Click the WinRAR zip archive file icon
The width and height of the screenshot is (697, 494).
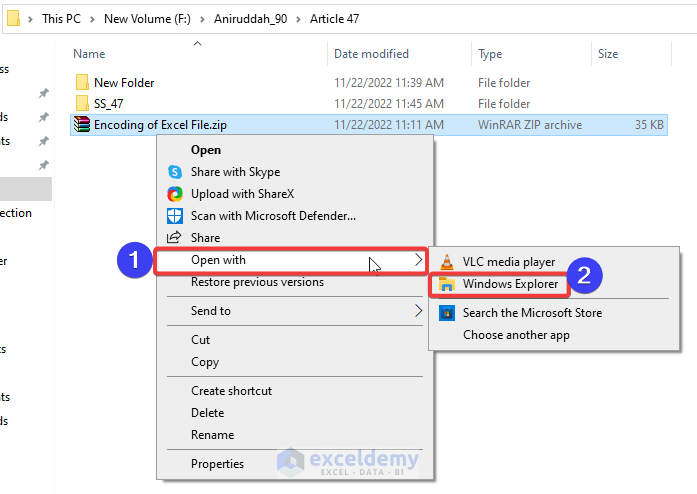tap(82, 125)
